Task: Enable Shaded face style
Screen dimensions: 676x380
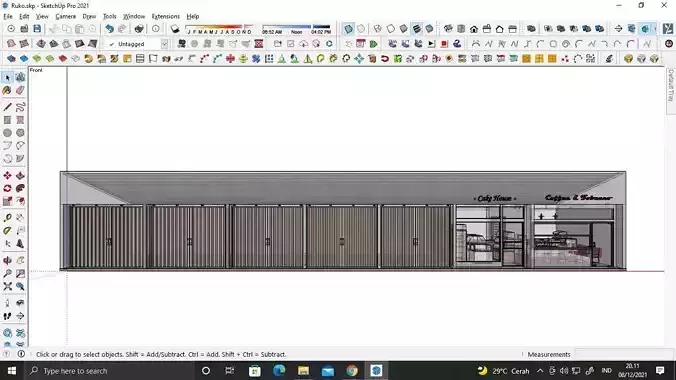Action: point(404,29)
